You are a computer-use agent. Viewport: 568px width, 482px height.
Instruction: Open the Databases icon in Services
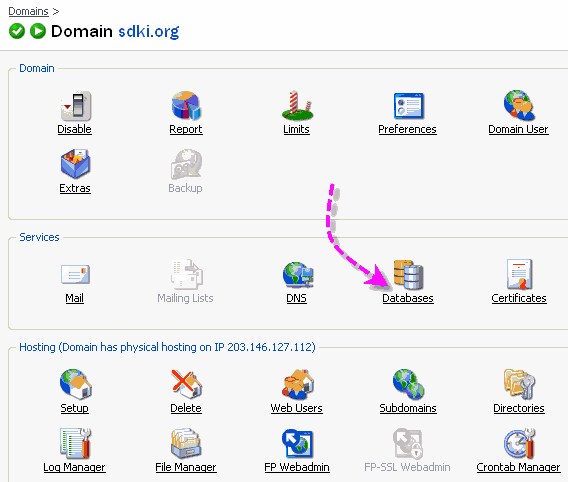pyautogui.click(x=408, y=275)
